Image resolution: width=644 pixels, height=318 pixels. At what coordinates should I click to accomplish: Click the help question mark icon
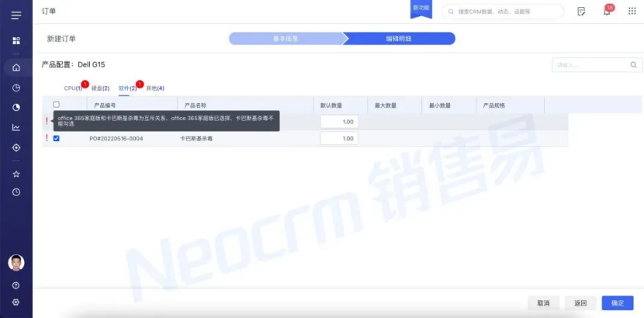point(16,285)
